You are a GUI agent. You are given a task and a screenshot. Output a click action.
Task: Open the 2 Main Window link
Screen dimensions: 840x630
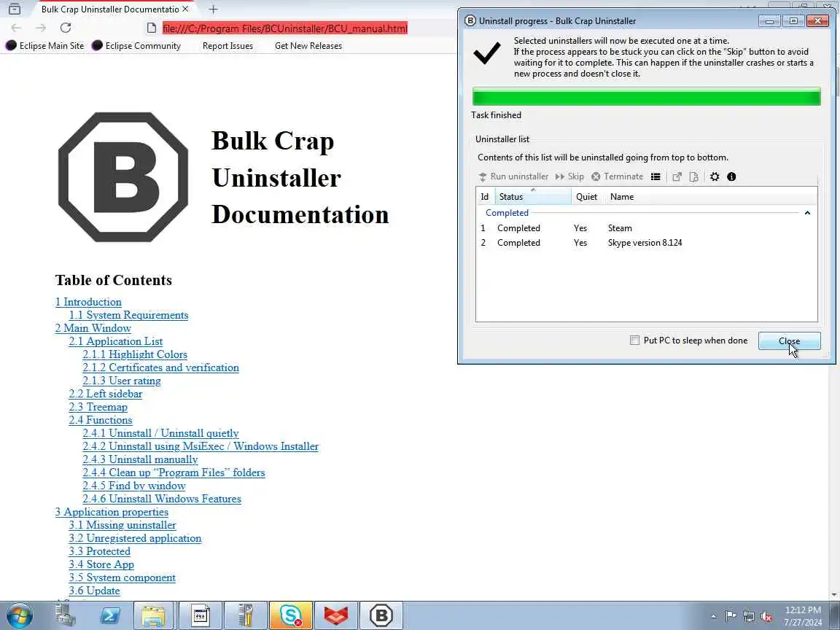tap(93, 328)
